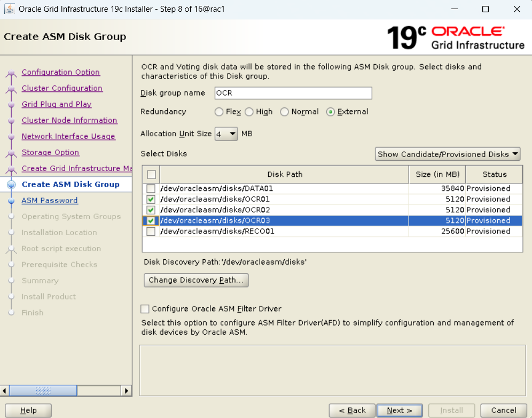This screenshot has height=418, width=532.
Task: Open Cluster Node Information step
Action: [69, 120]
